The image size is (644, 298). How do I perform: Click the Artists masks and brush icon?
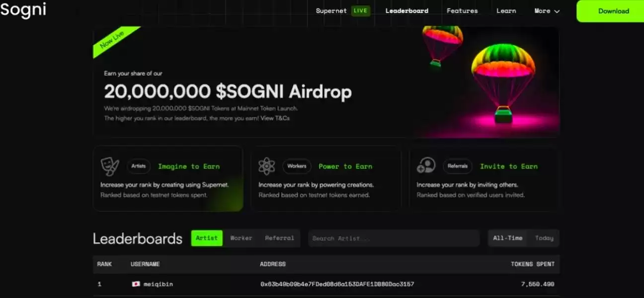pos(109,166)
